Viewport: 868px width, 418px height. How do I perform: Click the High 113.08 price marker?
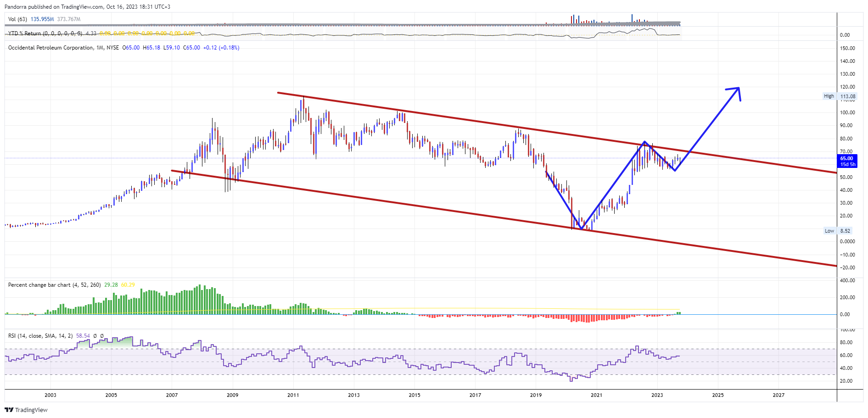point(840,96)
